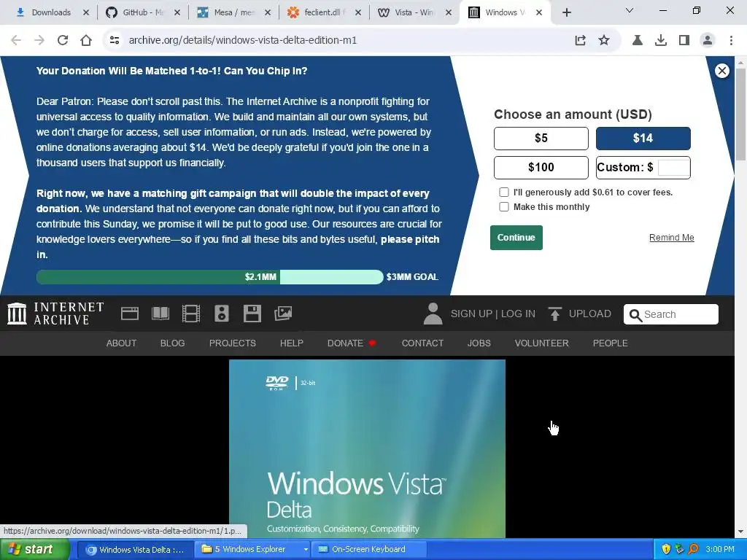Open Internet Archive Software floppy icon

pyautogui.click(x=252, y=314)
